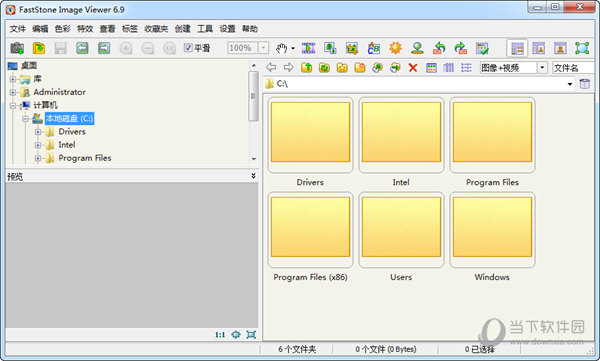The height and width of the screenshot is (361, 600).
Task: Click the 1:1 actual size preview icon
Action: [x=220, y=335]
